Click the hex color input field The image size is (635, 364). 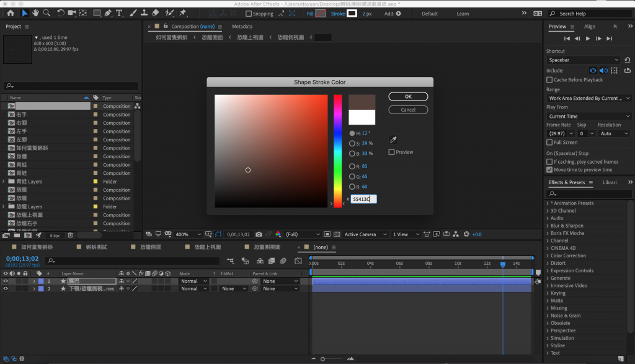coord(363,199)
